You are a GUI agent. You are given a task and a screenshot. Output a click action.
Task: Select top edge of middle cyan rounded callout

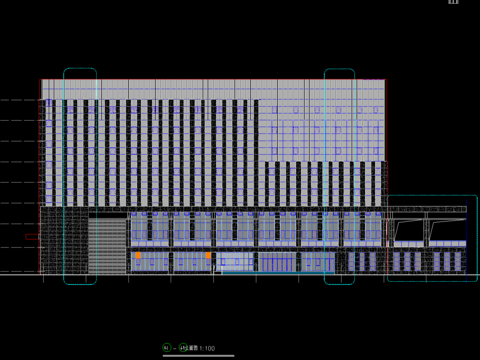click(x=339, y=69)
